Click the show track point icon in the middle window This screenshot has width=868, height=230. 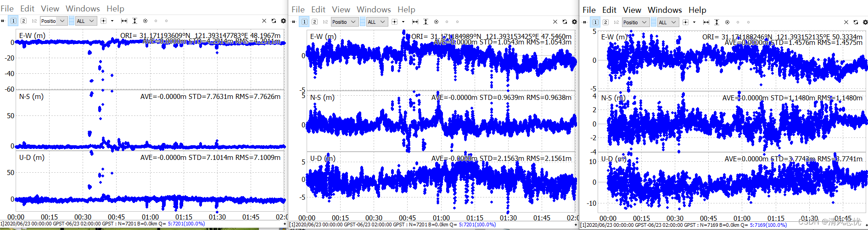436,22
